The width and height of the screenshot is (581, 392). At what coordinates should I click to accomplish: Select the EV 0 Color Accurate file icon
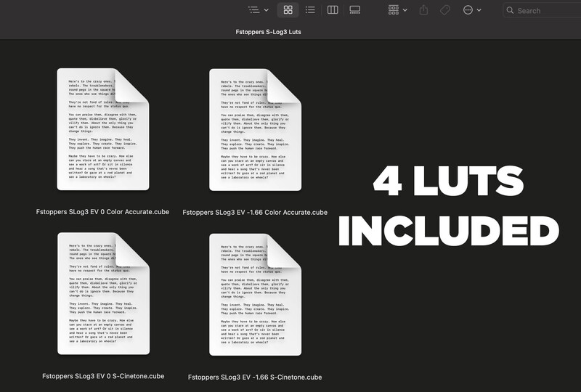[103, 129]
